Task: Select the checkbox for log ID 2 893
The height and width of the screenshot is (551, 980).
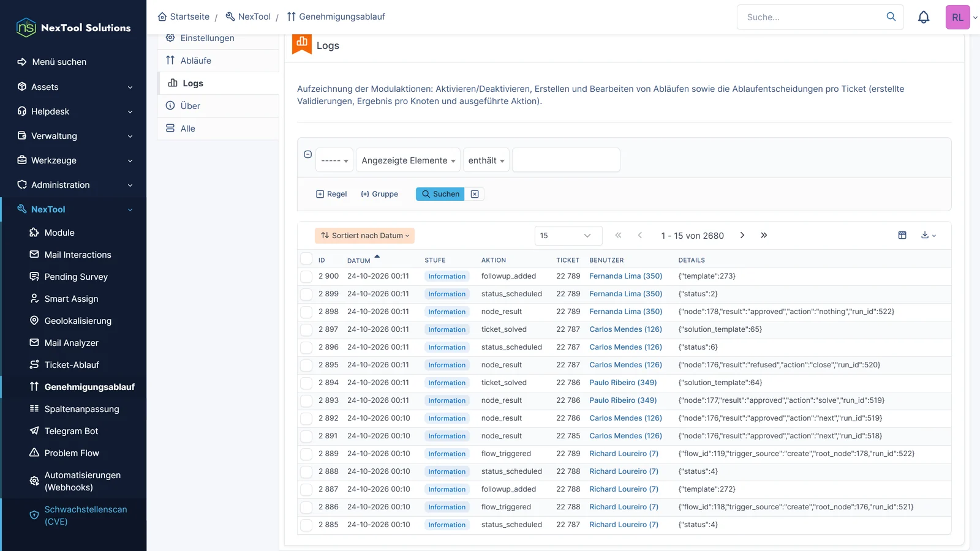Action: pyautogui.click(x=306, y=400)
